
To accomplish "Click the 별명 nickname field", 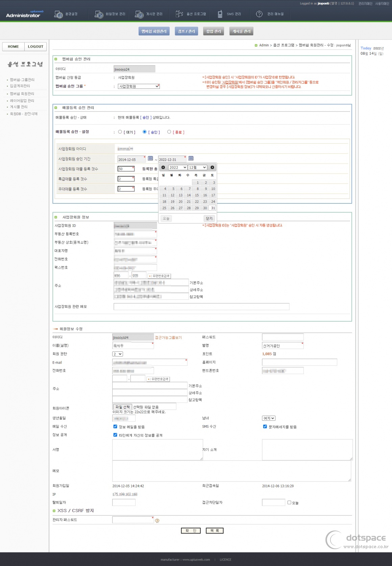I will [283, 345].
